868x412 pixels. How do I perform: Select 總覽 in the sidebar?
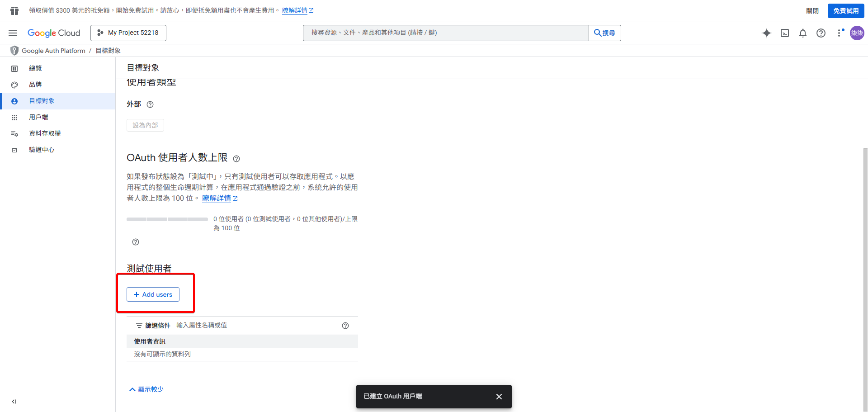point(35,68)
